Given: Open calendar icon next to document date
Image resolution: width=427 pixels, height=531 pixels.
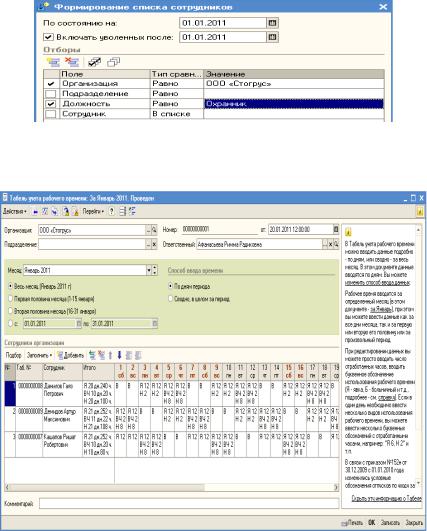Looking at the screenshot, I should pyautogui.click(x=336, y=230).
